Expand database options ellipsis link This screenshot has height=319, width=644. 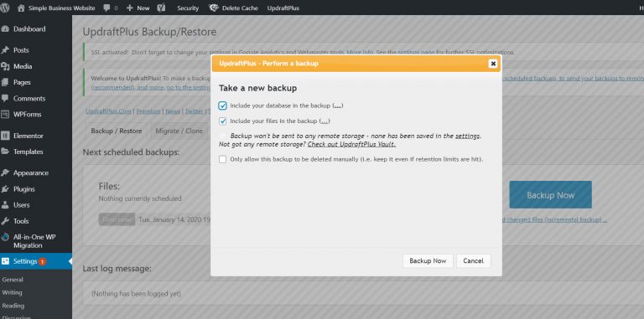pyautogui.click(x=338, y=105)
